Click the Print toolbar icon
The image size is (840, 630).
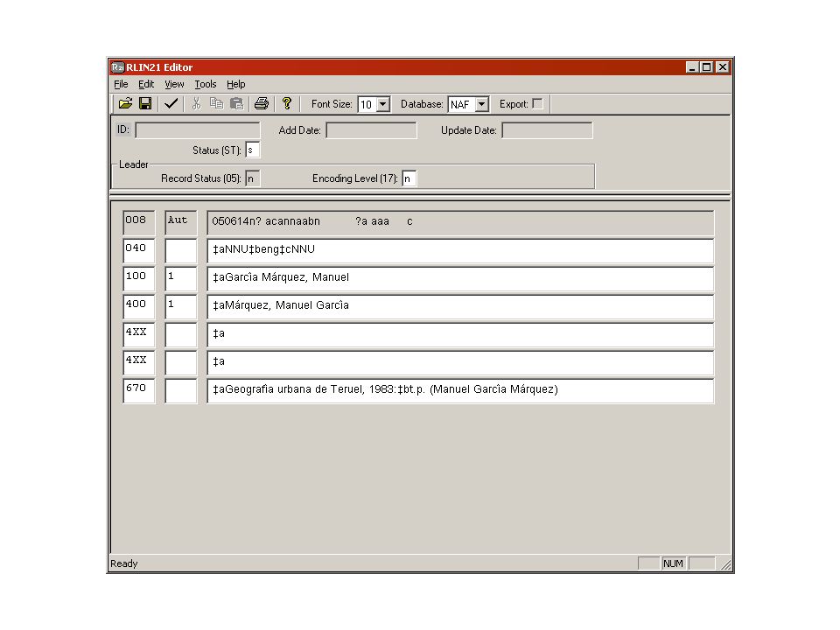pos(262,103)
